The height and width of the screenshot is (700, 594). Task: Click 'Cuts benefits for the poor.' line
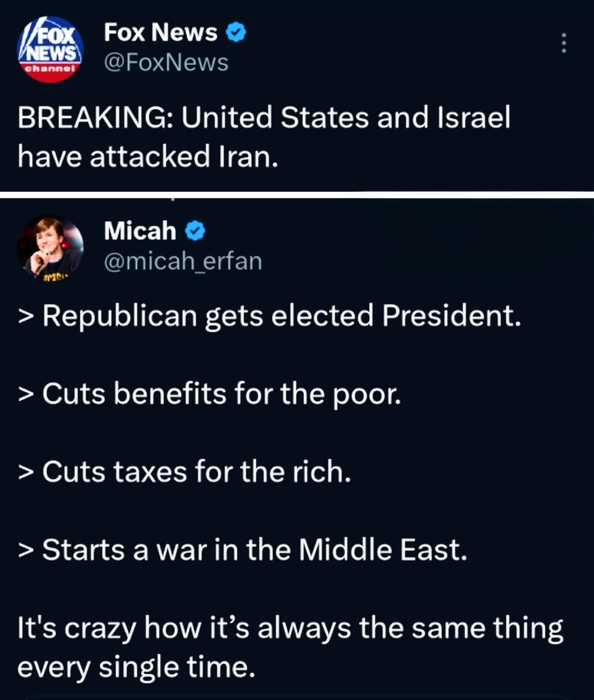(221, 394)
